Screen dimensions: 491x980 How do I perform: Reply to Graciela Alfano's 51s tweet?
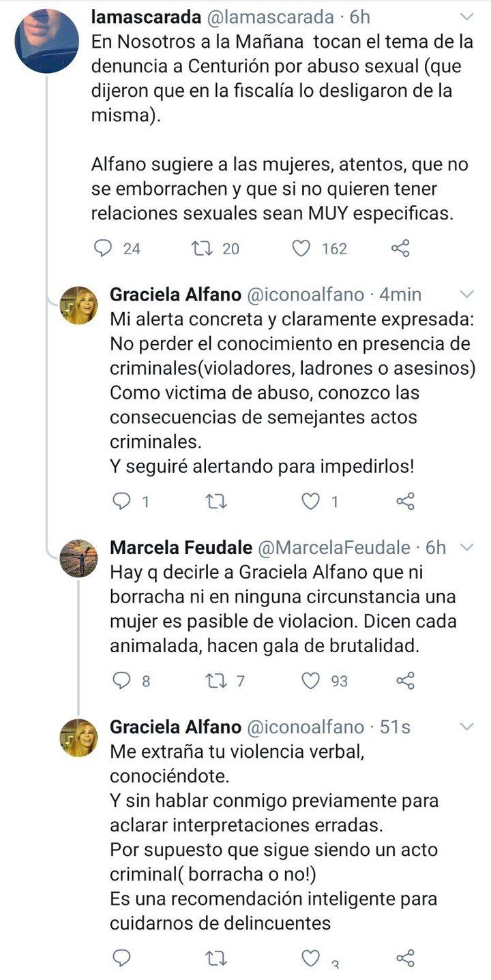121,958
